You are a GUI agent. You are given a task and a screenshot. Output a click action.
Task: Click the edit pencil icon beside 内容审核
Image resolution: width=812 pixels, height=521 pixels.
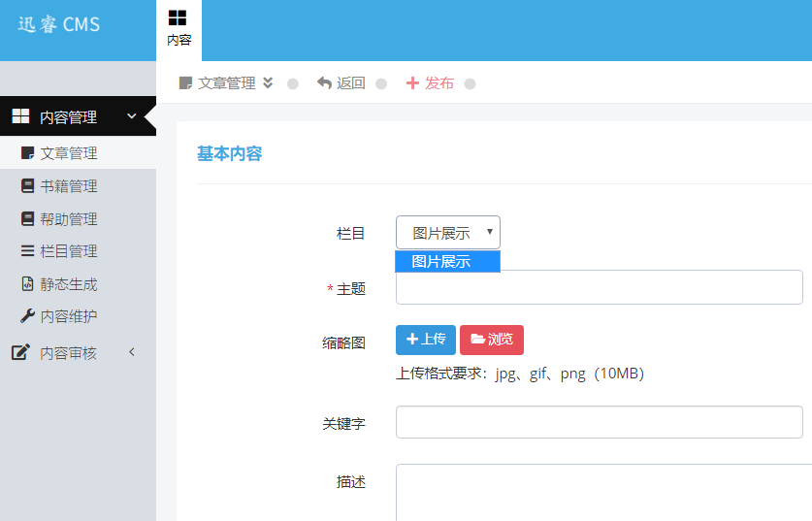[20, 352]
